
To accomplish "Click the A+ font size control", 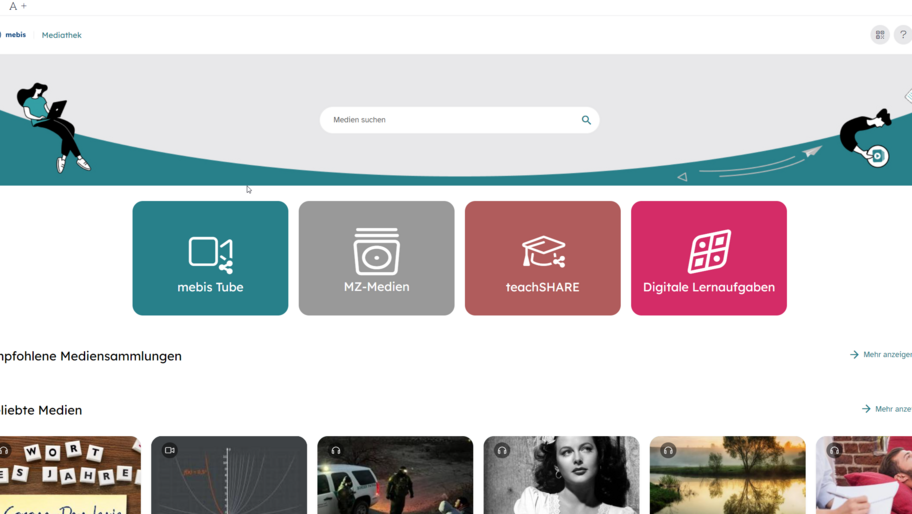I will click(17, 6).
